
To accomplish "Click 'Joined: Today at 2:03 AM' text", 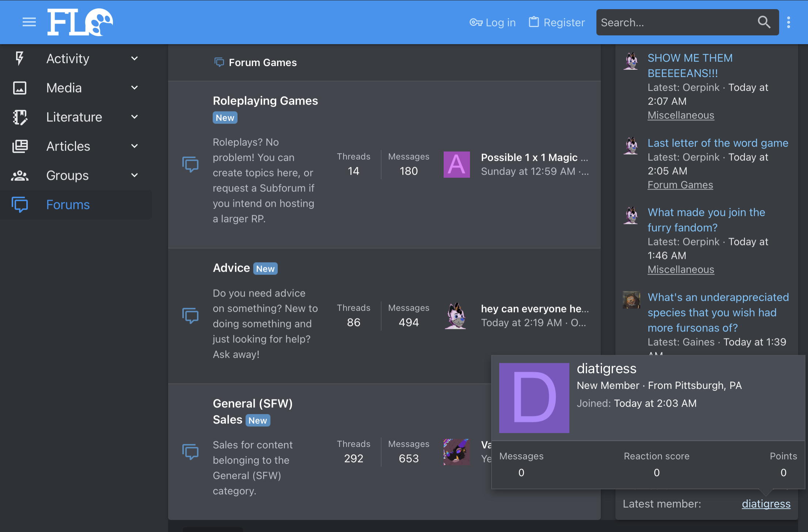I will pyautogui.click(x=637, y=403).
